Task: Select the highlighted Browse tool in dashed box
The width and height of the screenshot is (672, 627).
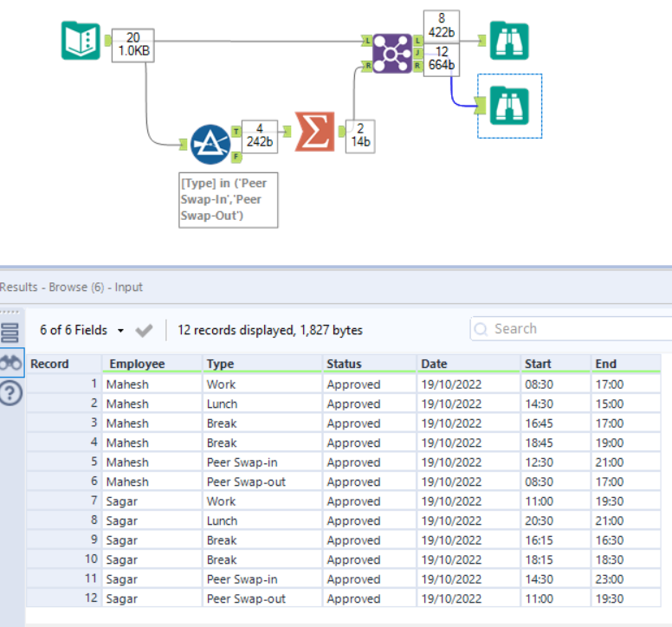Action: click(x=508, y=106)
